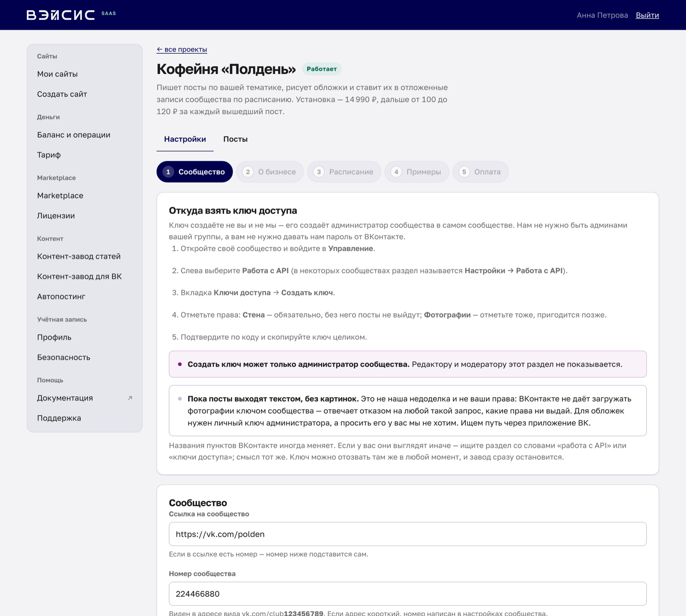Click the notice 'Пока посты выходят текстом'
686x616 pixels.
[x=408, y=411]
